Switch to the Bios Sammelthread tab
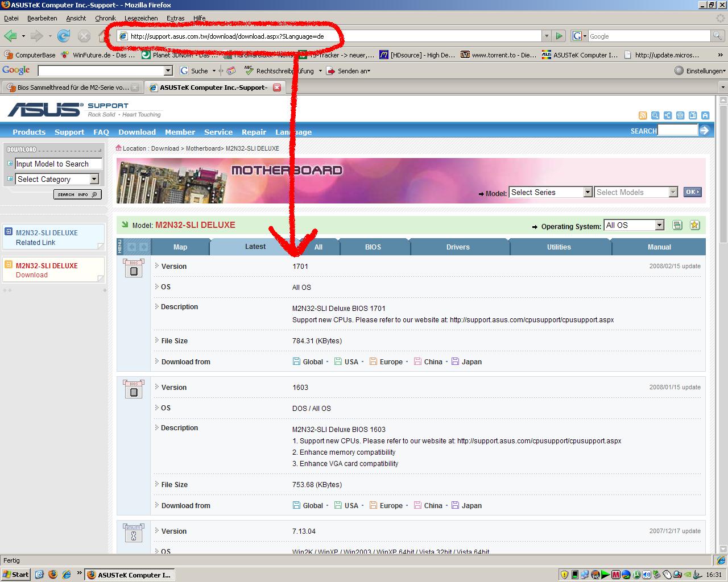The width and height of the screenshot is (728, 582). 72,88
